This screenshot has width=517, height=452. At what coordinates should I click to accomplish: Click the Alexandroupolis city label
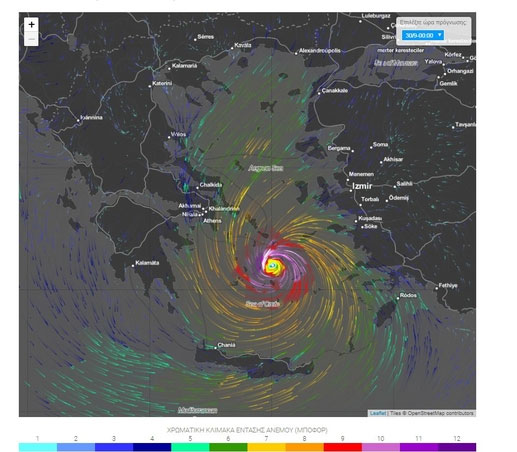tap(320, 51)
